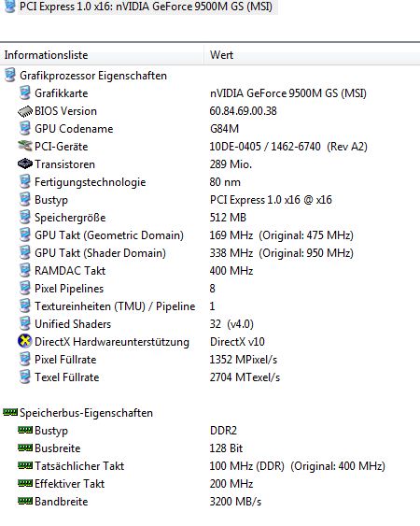This screenshot has width=420, height=526.
Task: Click the Bandbreite memory icon
Action: click(25, 501)
